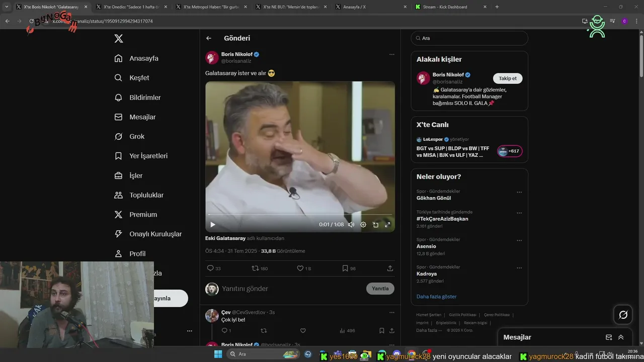This screenshot has height=362, width=644.
Task: Open Çev's reply three-dot menu
Action: (x=391, y=312)
